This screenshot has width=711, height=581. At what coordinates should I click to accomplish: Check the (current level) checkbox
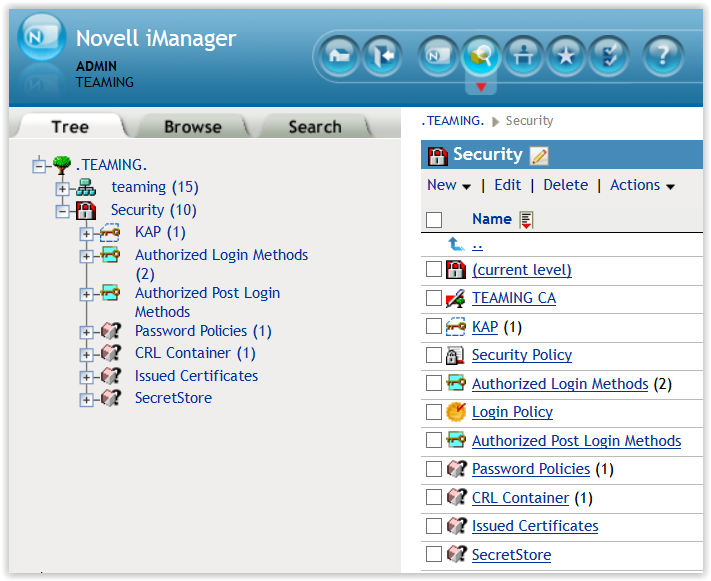point(433,269)
